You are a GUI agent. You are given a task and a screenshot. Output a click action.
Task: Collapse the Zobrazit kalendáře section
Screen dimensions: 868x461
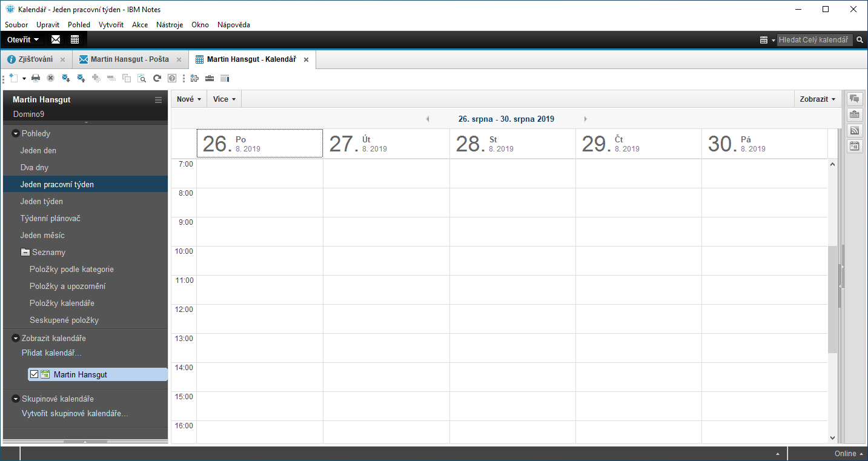pyautogui.click(x=15, y=338)
